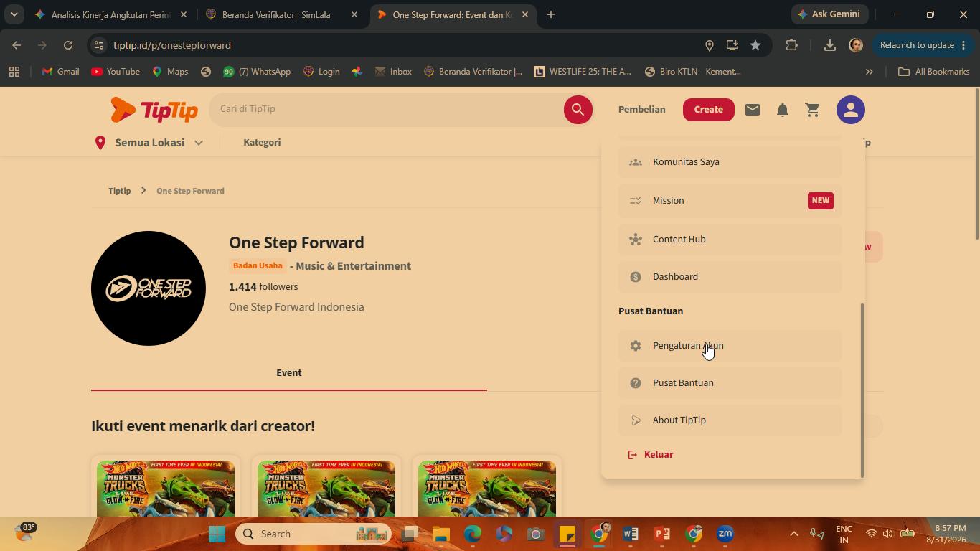Viewport: 980px width, 551px height.
Task: Switch to the Event tab
Action: (289, 373)
